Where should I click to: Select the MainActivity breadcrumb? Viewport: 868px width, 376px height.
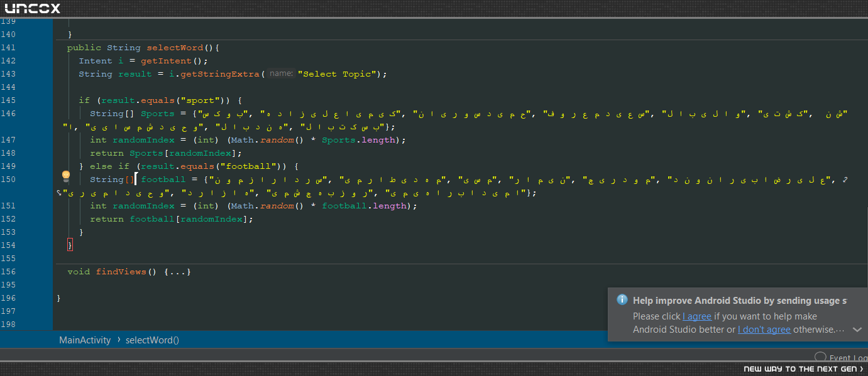tap(85, 340)
